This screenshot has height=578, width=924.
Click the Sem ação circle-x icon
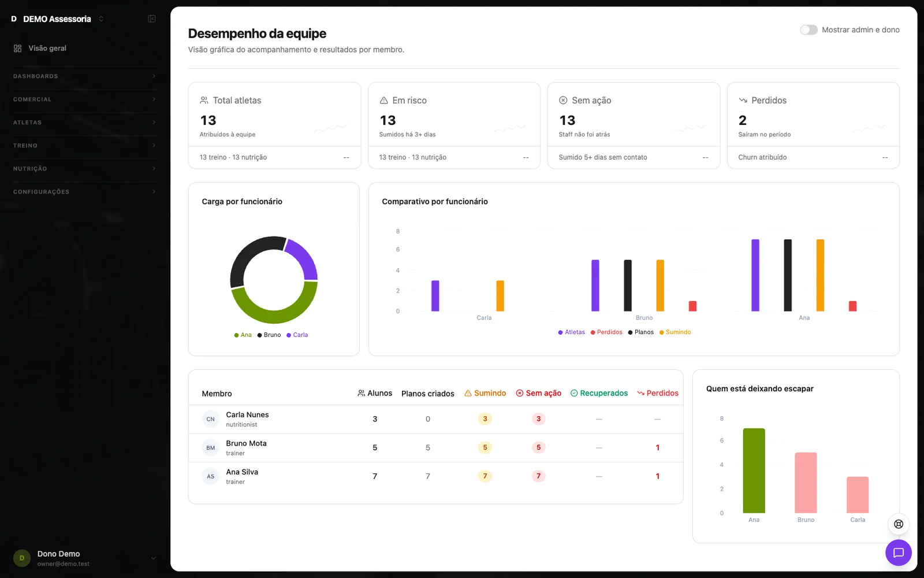[563, 101]
